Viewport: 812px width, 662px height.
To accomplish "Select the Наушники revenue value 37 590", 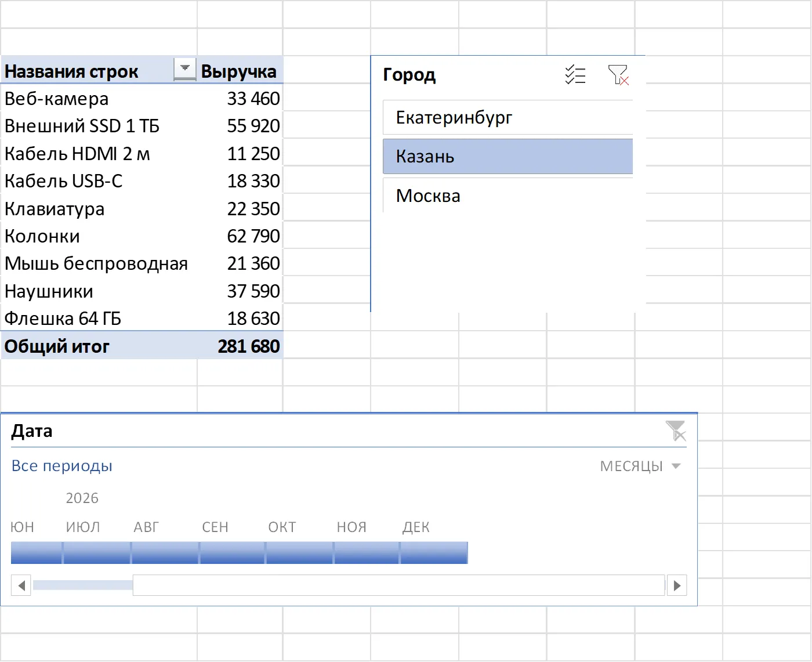I will point(253,291).
